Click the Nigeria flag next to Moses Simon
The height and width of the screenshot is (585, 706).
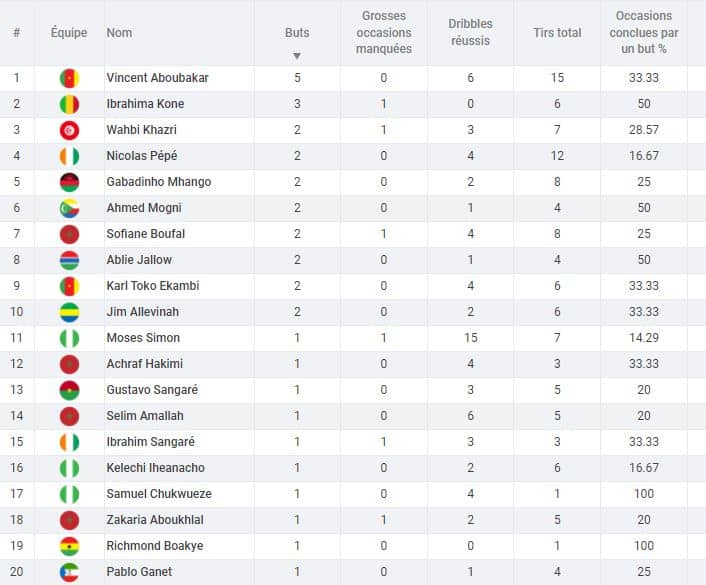tap(70, 338)
